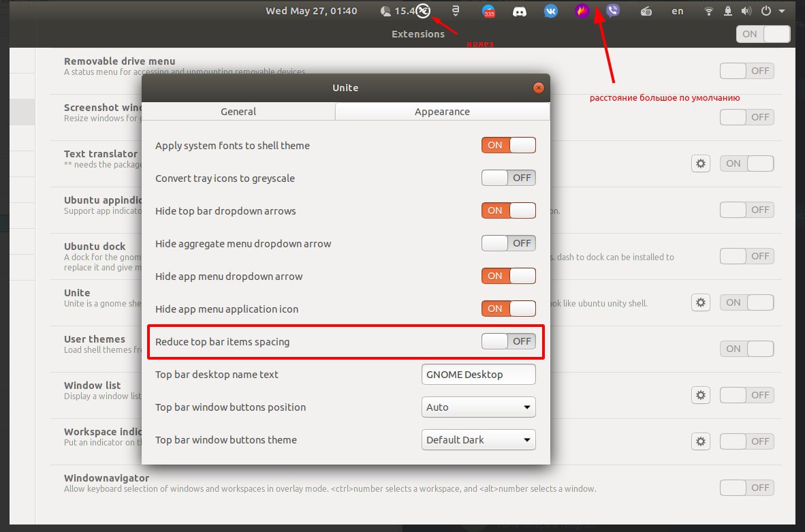Screen dimensions: 805x532
Task: Click the 'Removable drive menu' extension title
Action: coord(120,61)
